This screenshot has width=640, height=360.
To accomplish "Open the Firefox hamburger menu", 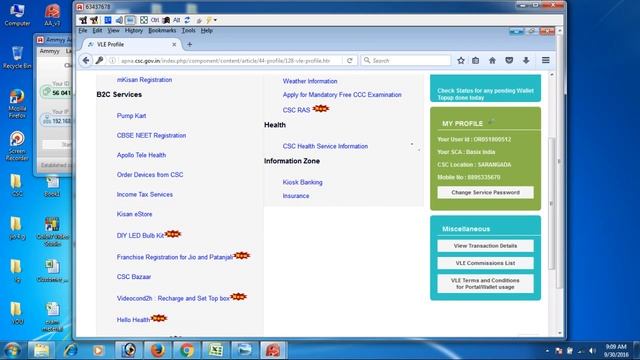I will click(545, 60).
